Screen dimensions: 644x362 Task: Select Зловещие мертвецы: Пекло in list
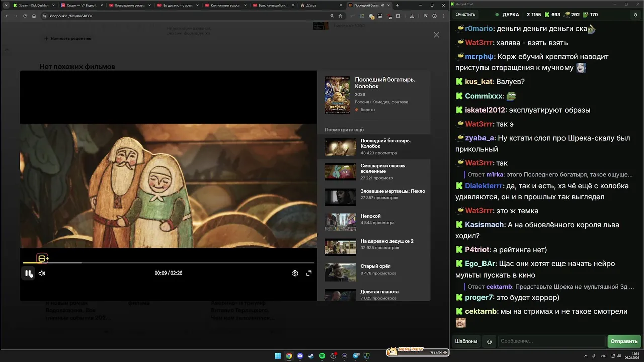[x=373, y=197]
